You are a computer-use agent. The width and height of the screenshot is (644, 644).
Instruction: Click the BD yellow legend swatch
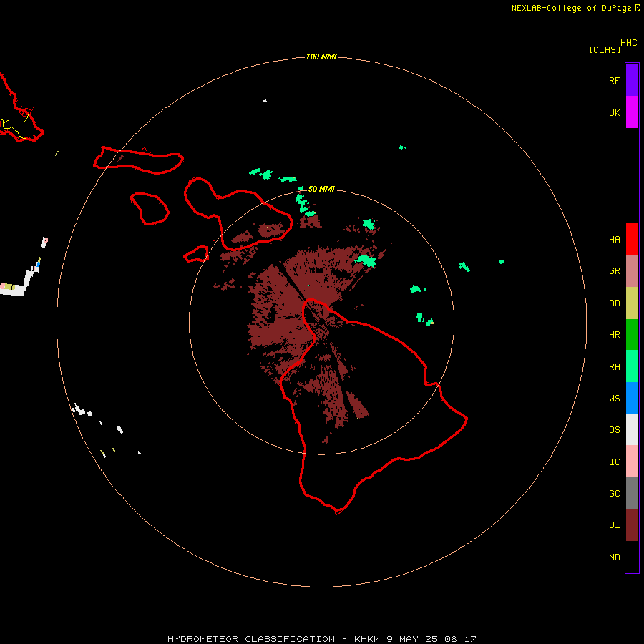click(x=632, y=303)
